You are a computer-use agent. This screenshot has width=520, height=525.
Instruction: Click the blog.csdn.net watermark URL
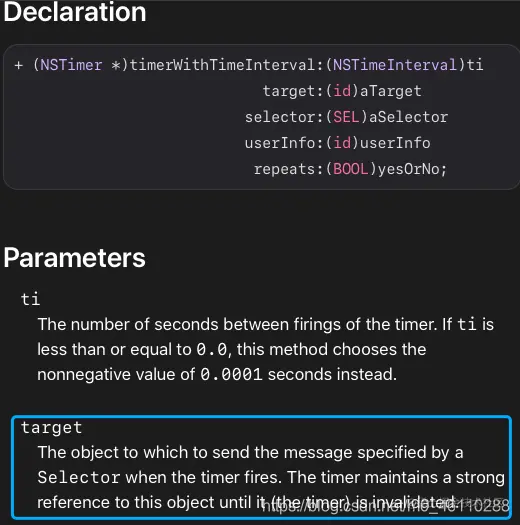pos(385,506)
